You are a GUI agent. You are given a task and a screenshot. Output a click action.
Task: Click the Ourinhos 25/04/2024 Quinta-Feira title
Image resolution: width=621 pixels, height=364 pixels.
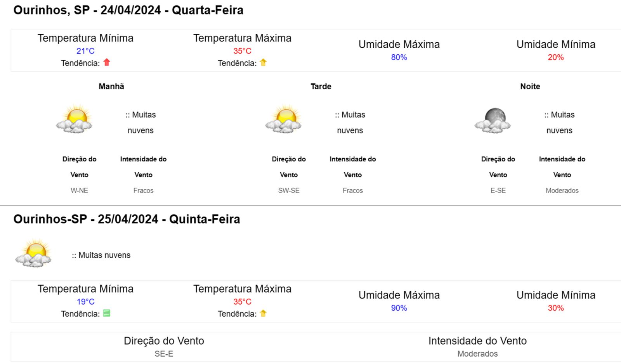(x=127, y=219)
